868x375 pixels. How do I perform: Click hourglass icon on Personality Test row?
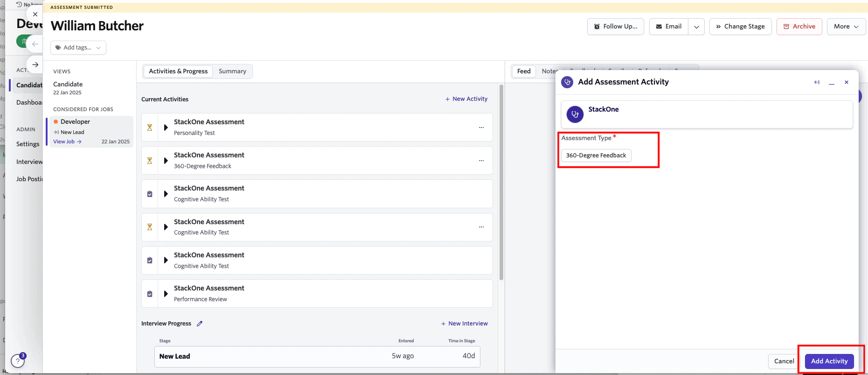click(x=150, y=127)
